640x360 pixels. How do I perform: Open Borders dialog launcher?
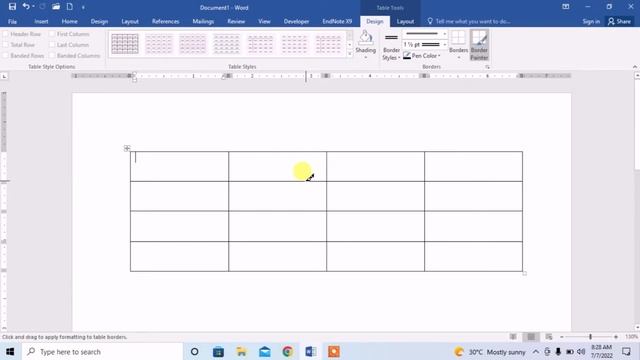(x=487, y=67)
